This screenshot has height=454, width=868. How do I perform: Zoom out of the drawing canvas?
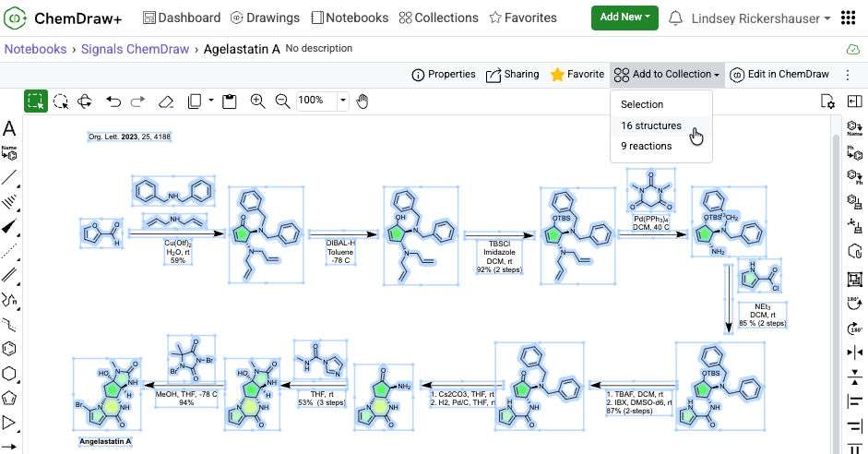click(282, 101)
